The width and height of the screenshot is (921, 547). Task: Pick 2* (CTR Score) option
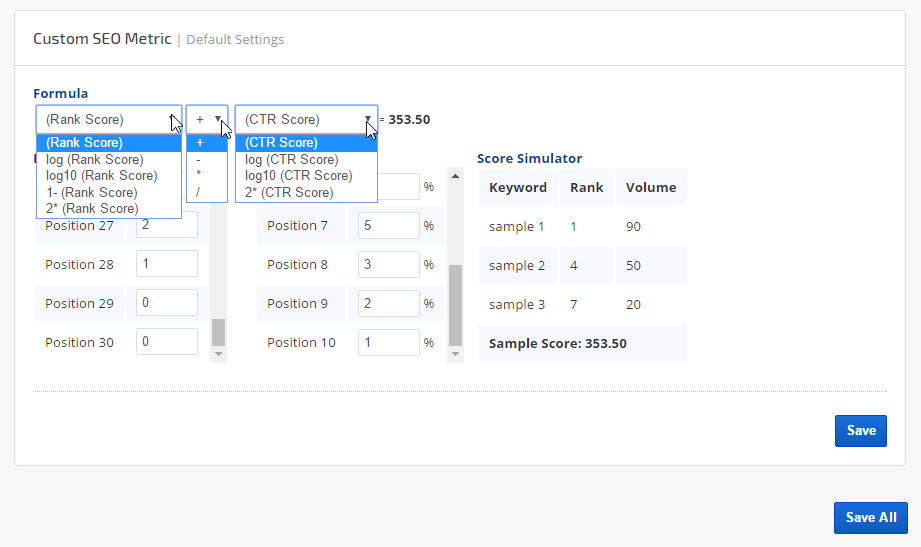(x=290, y=192)
